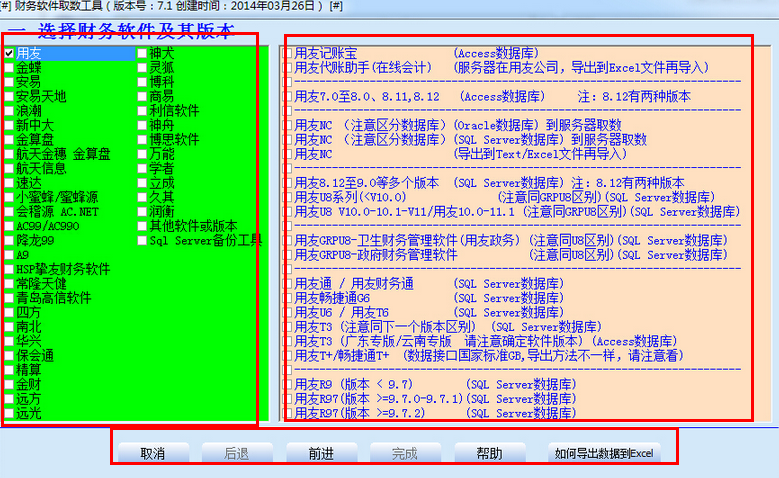The image size is (779, 478).
Task: Check 新中大 in the software list
Action: click(9, 125)
